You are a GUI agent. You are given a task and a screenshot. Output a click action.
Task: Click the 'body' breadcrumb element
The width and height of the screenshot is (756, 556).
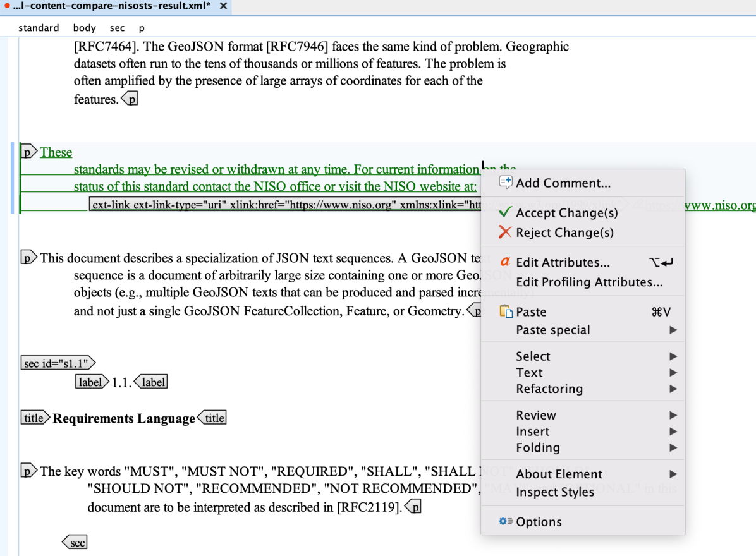[84, 28]
